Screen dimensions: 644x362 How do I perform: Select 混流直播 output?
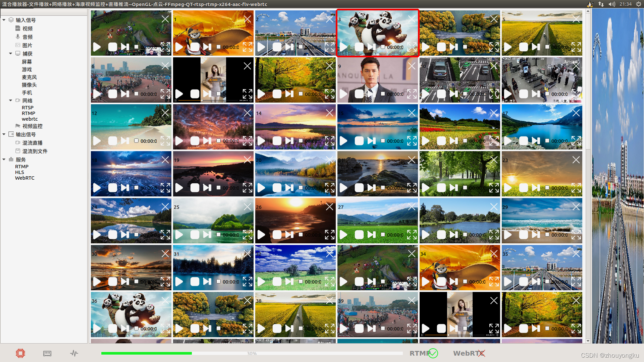coord(33,143)
